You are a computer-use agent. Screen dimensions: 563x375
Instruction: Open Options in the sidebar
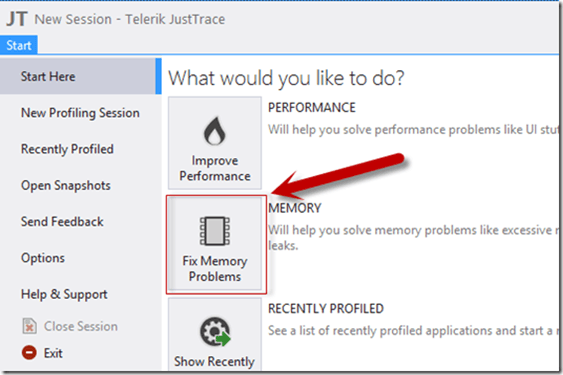point(43,258)
